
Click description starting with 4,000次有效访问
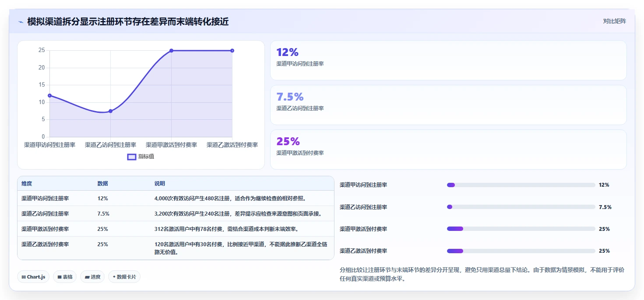click(230, 199)
